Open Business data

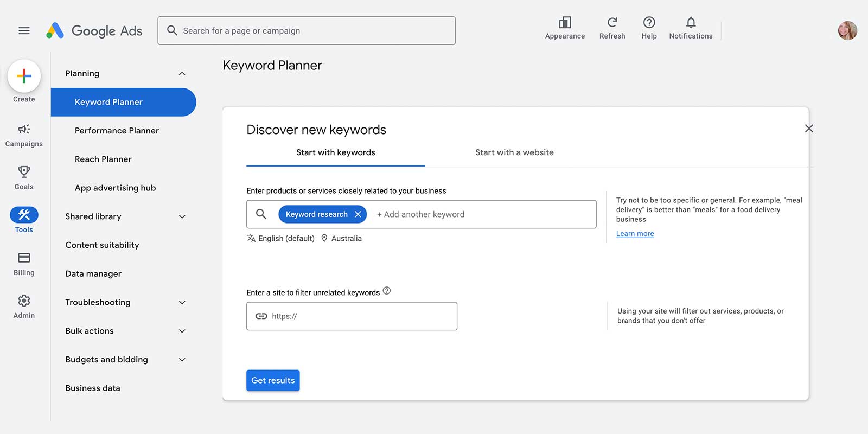(x=93, y=388)
